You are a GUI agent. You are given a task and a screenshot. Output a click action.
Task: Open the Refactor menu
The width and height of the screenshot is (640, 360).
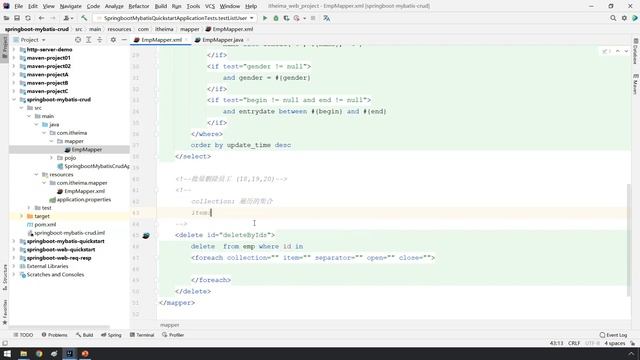(x=139, y=6)
